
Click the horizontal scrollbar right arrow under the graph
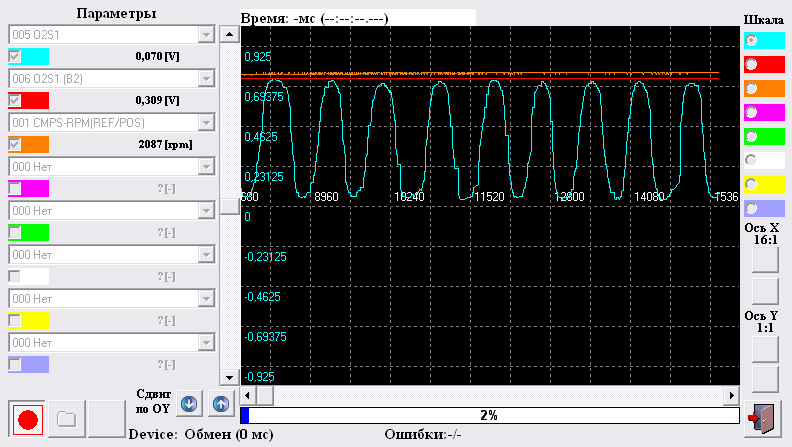click(731, 396)
